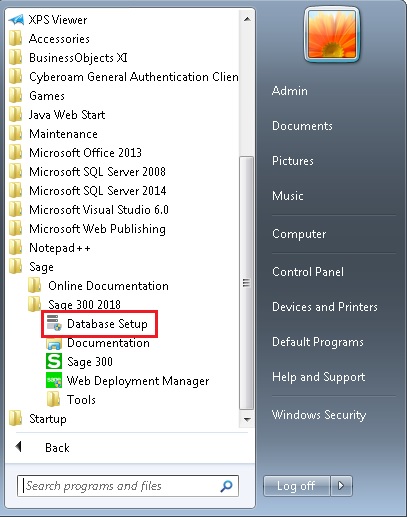Collapse the Sage folder

pyautogui.click(x=31, y=267)
